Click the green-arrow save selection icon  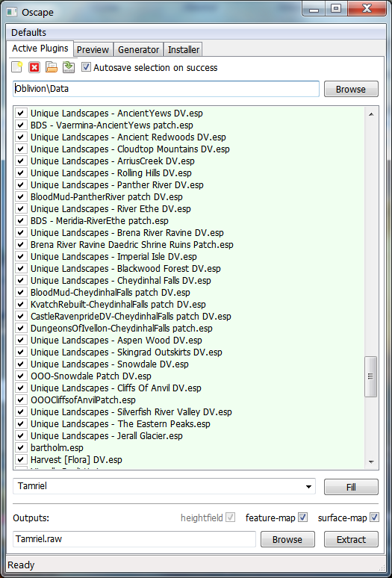(x=69, y=67)
